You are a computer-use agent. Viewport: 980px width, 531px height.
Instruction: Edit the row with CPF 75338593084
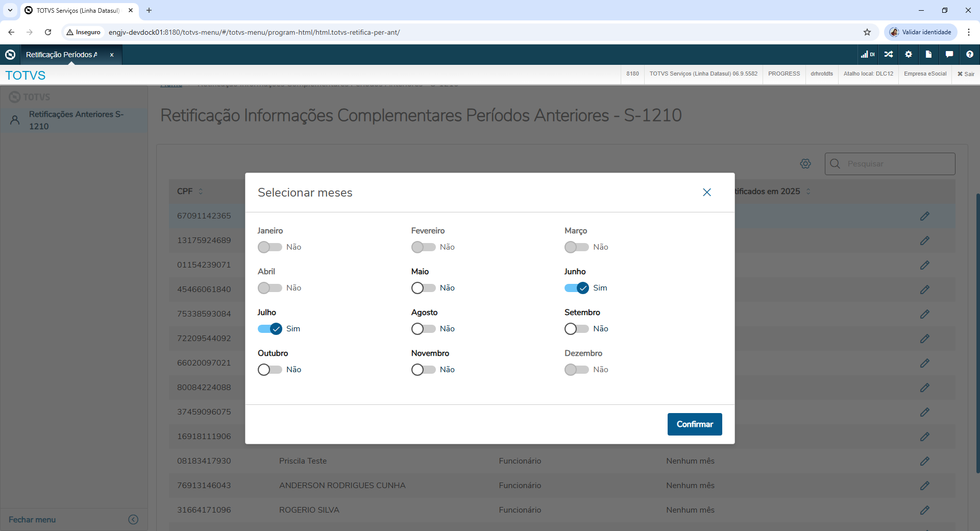pos(924,314)
